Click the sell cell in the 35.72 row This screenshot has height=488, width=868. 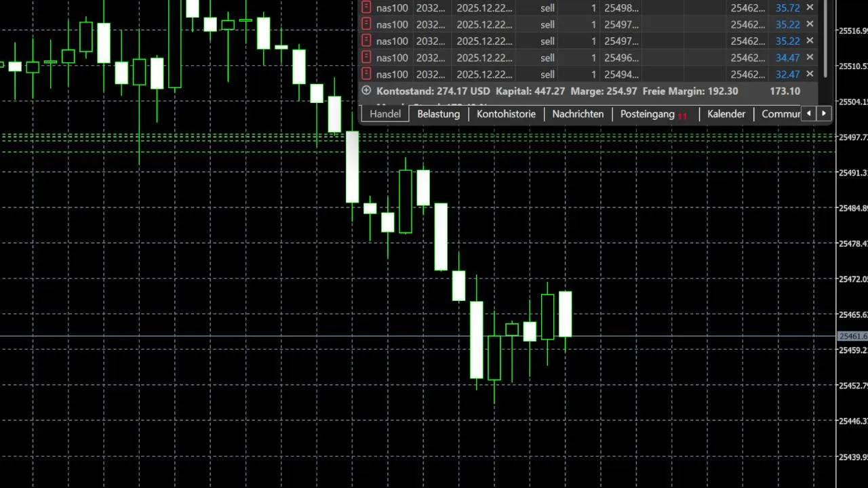click(x=547, y=8)
